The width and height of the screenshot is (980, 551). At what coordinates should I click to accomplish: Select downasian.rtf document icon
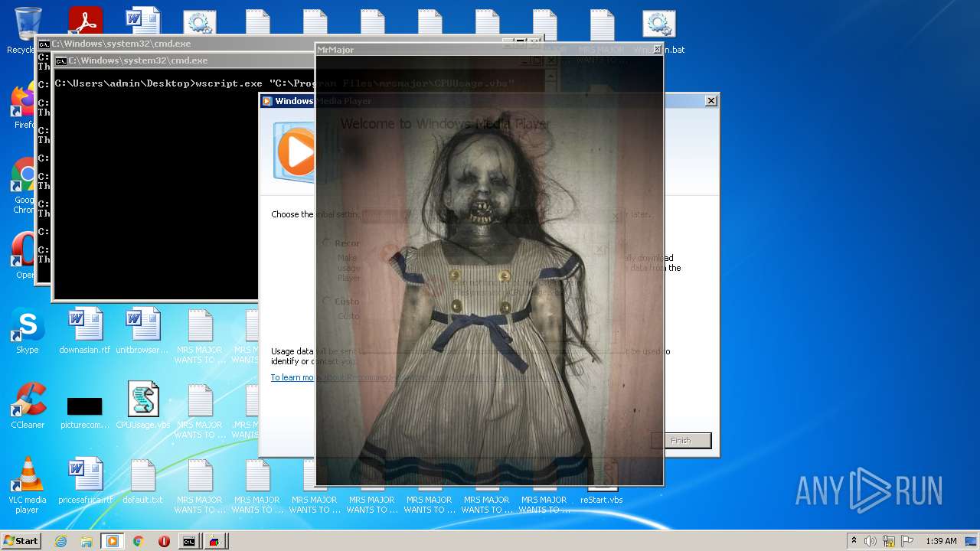coord(85,331)
